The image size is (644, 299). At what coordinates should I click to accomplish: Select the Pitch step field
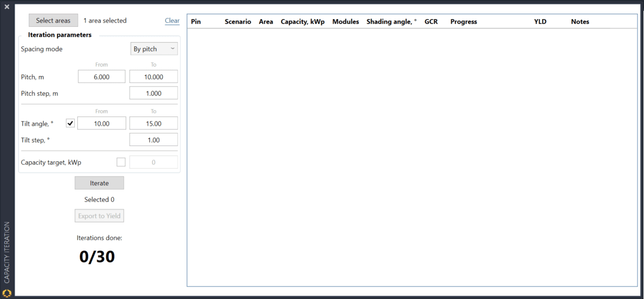154,93
